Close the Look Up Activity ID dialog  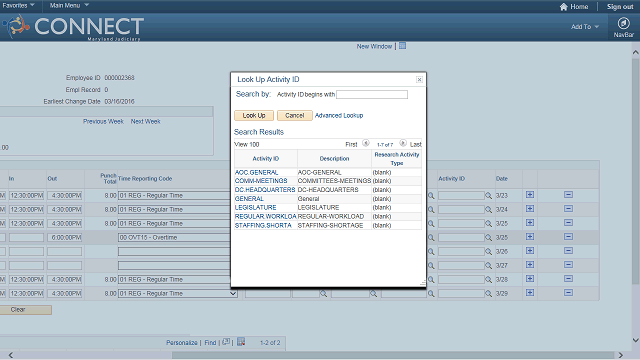(x=419, y=80)
